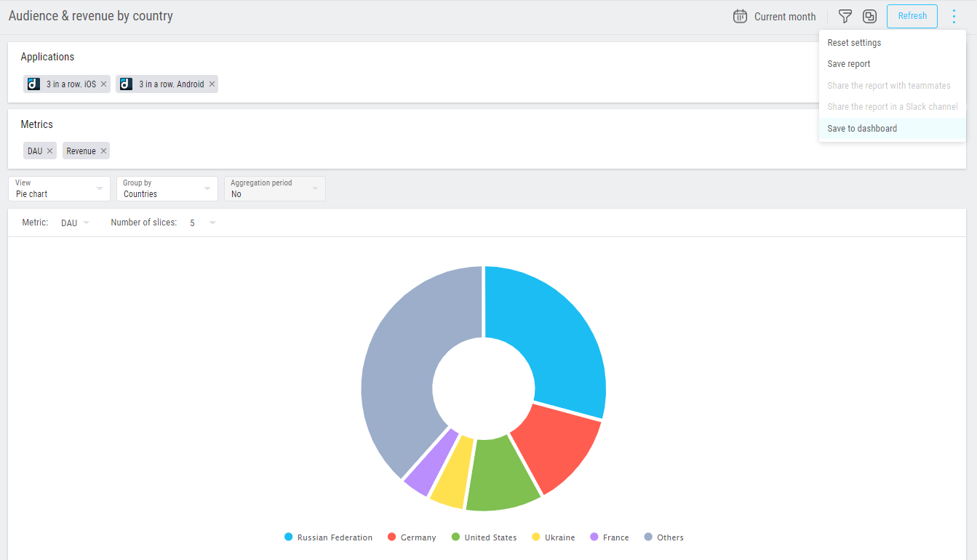Toggle Russian Federation legend item
This screenshot has height=560, width=977.
[328, 537]
